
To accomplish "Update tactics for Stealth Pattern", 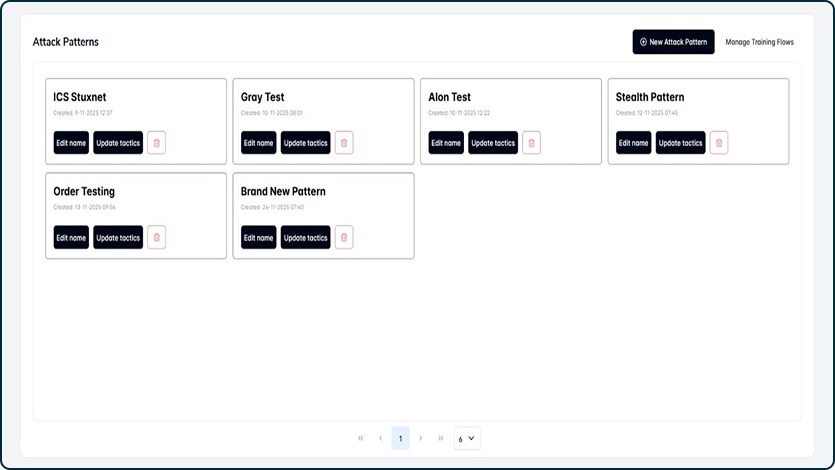I will coord(681,143).
